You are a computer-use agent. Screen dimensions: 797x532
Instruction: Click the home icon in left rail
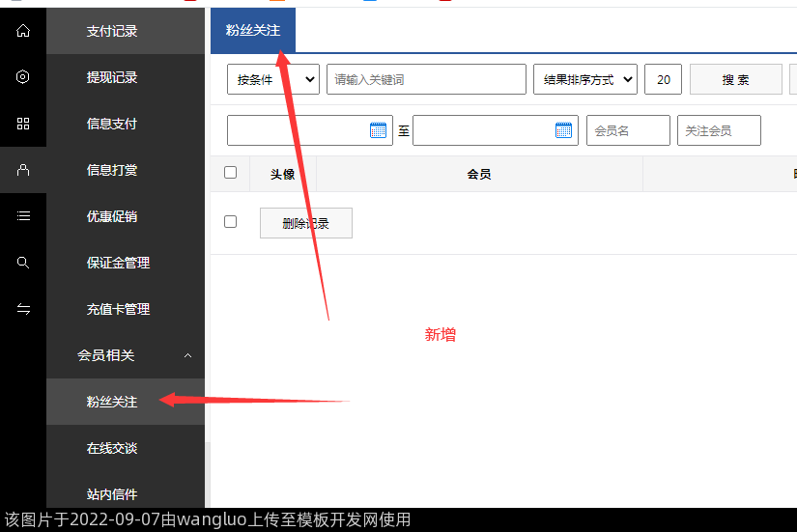click(x=23, y=31)
